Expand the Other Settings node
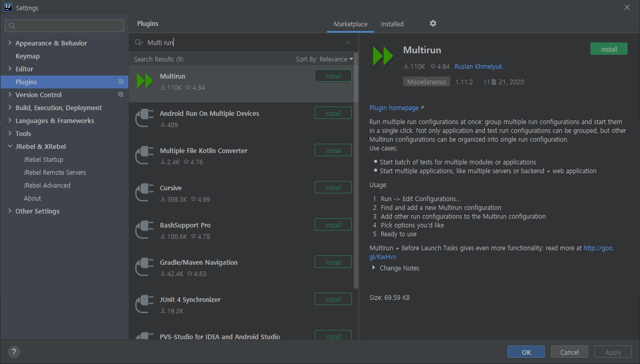640x364 pixels. tap(10, 211)
